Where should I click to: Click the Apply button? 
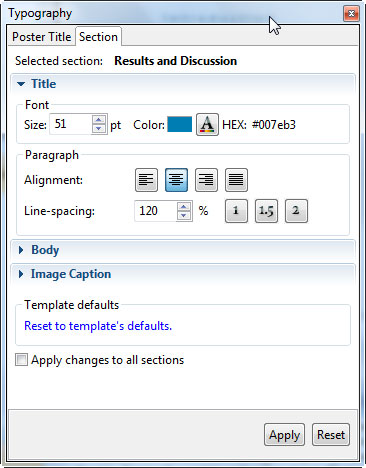pyautogui.click(x=284, y=435)
